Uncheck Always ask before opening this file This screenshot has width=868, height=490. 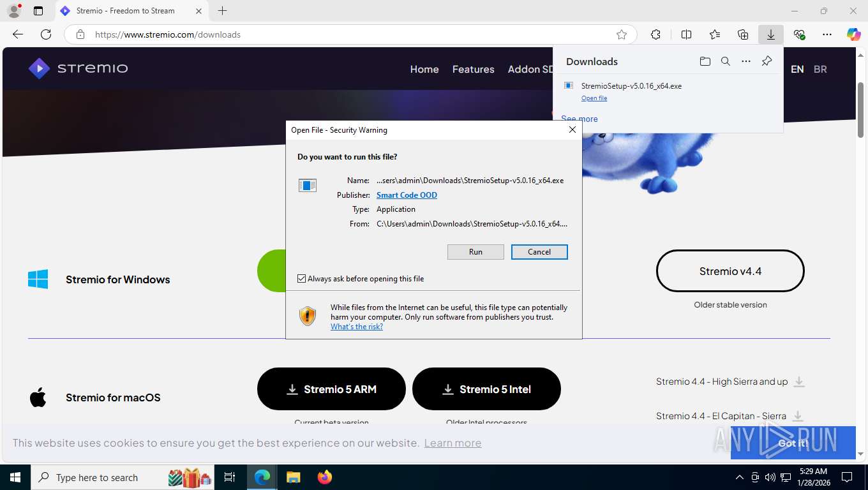coord(302,279)
